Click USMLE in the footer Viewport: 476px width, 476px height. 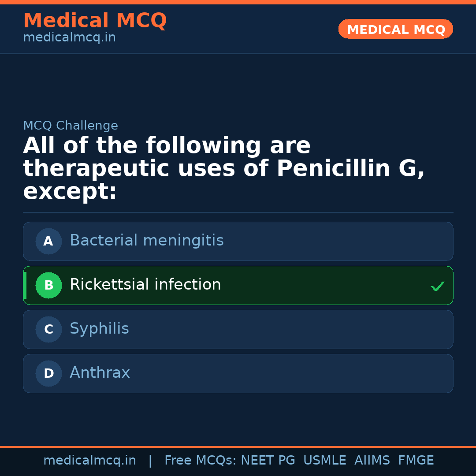(324, 461)
